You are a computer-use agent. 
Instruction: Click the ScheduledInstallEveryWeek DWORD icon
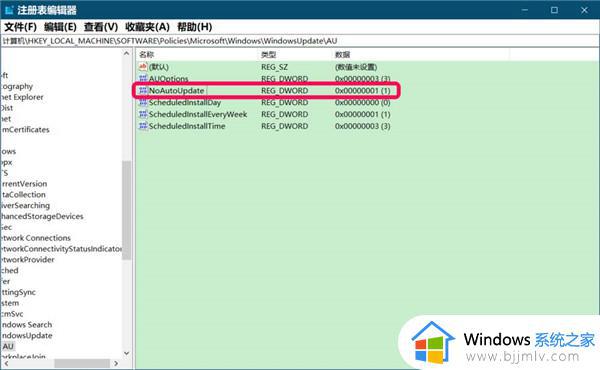pos(143,114)
